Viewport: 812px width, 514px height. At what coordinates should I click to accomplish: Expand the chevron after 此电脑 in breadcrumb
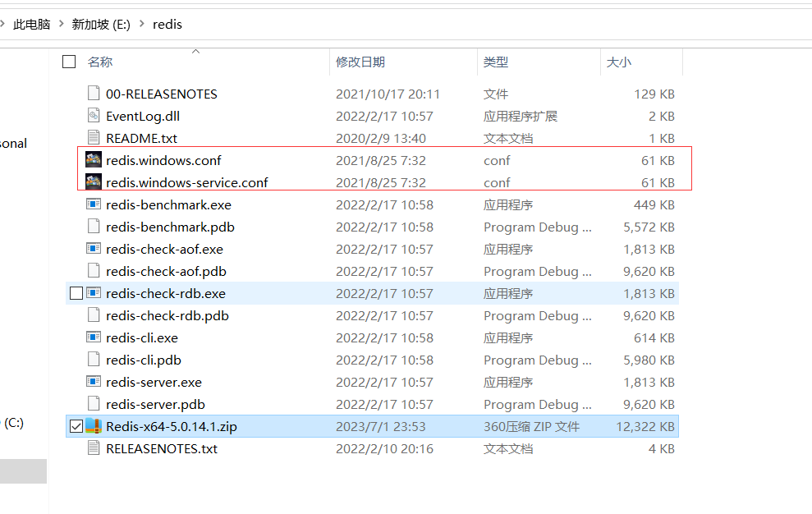pyautogui.click(x=61, y=23)
